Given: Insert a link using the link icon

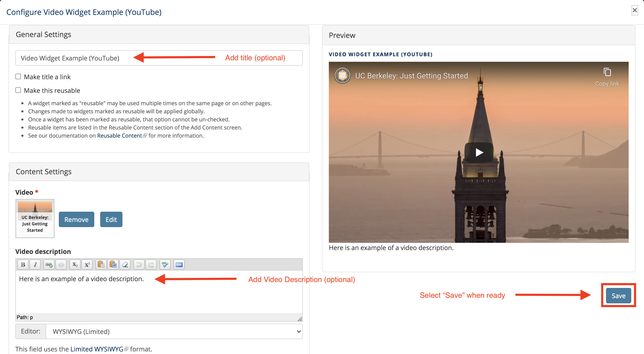Looking at the screenshot, I should (49, 264).
